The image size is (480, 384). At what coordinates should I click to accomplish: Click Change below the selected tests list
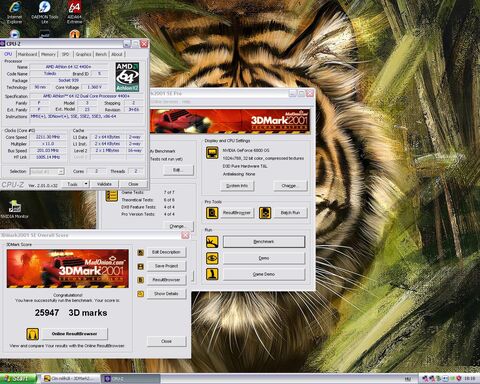click(x=178, y=226)
